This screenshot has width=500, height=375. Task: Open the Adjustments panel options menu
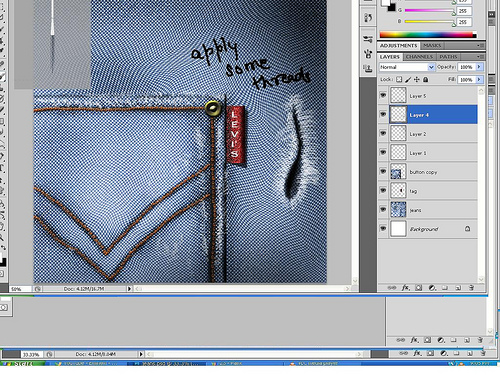click(x=480, y=45)
